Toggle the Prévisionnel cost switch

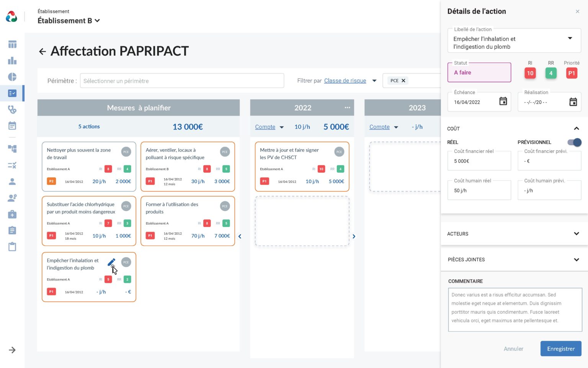(x=575, y=142)
